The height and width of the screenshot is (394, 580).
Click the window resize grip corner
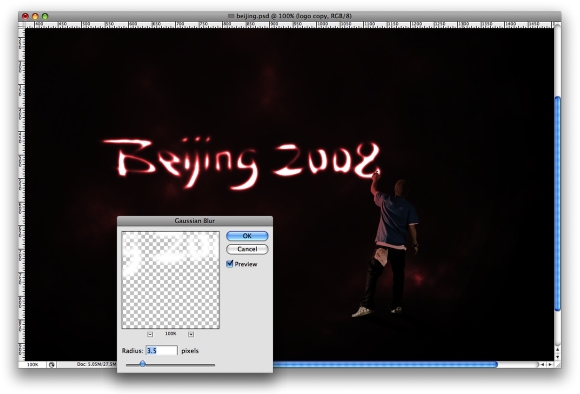557,364
